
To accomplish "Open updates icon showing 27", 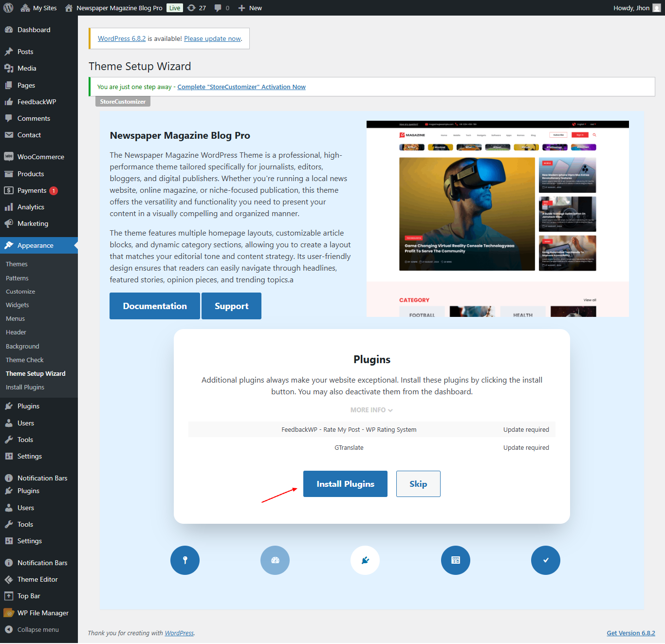I will click(x=197, y=8).
